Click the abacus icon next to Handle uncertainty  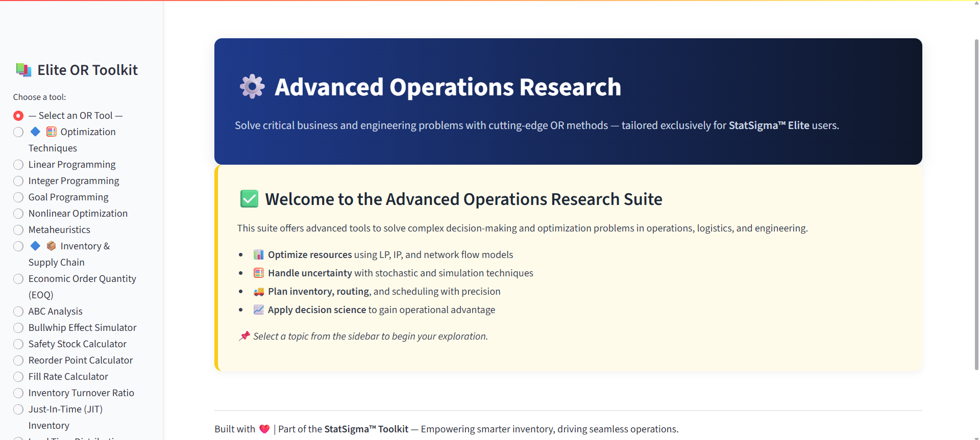click(x=259, y=273)
